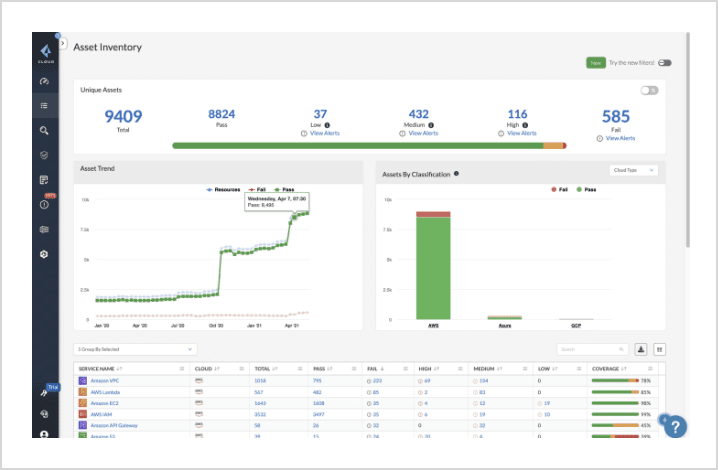
Task: Open the Amazon VPC service link
Action: (x=104, y=381)
